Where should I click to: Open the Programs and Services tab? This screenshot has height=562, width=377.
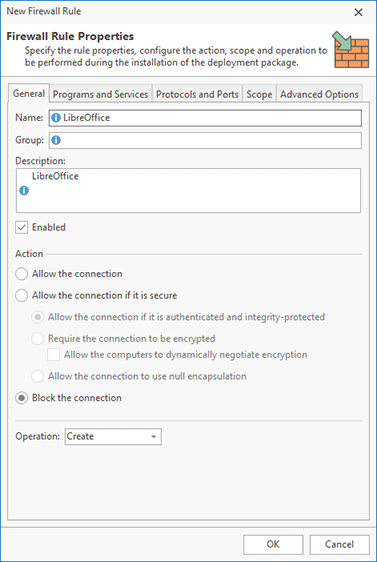coord(100,94)
